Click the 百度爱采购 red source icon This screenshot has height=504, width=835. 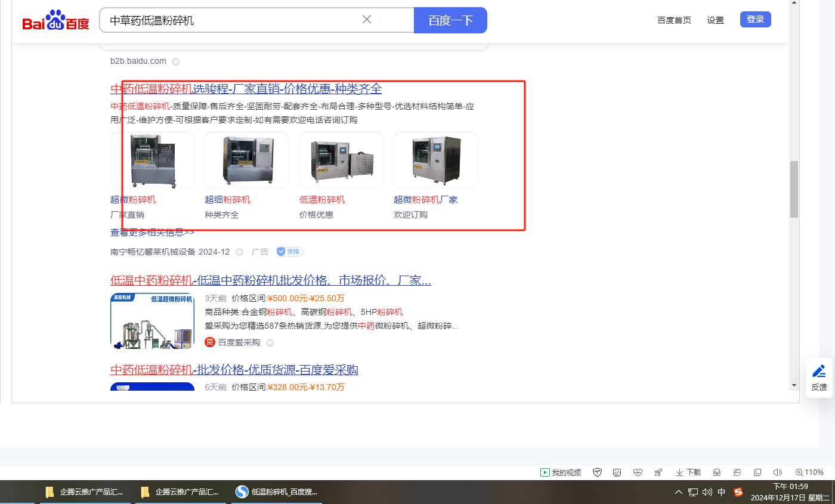click(x=210, y=342)
